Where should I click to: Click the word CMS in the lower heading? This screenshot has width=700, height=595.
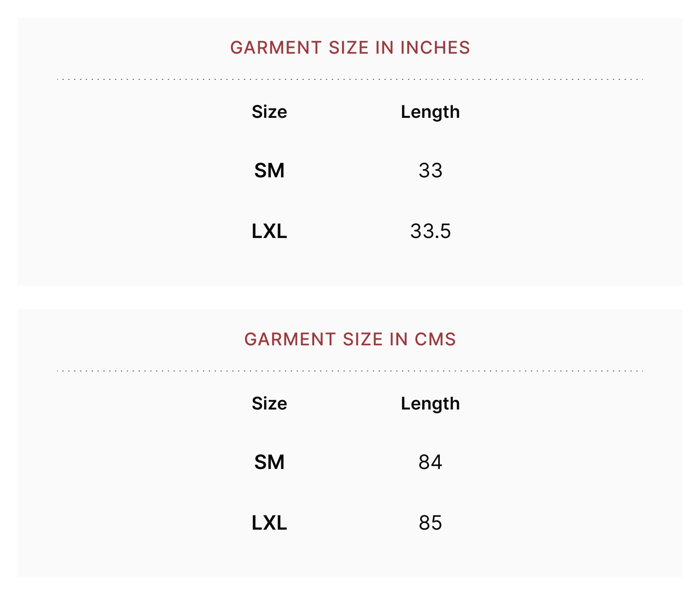(x=435, y=339)
